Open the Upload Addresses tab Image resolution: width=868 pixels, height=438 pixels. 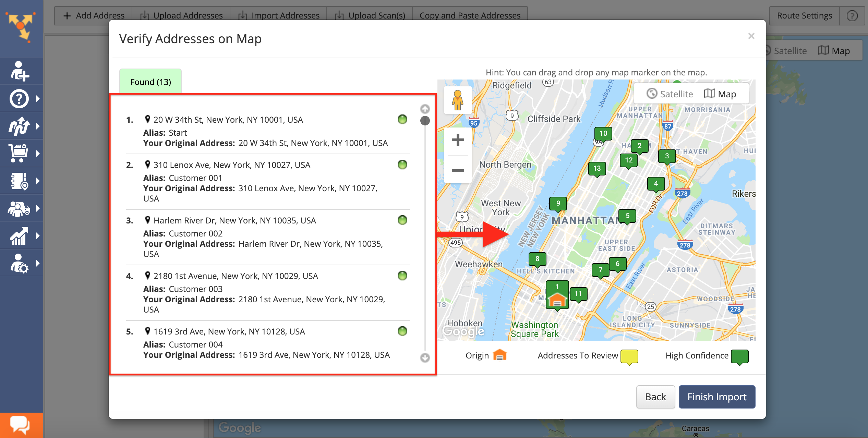coord(181,16)
